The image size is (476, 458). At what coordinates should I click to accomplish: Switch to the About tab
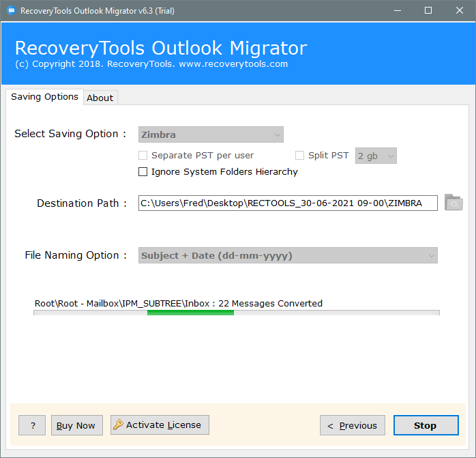point(100,98)
